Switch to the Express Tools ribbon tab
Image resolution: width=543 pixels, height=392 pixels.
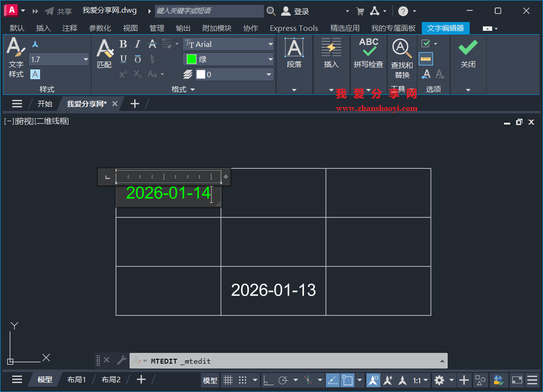(x=293, y=28)
